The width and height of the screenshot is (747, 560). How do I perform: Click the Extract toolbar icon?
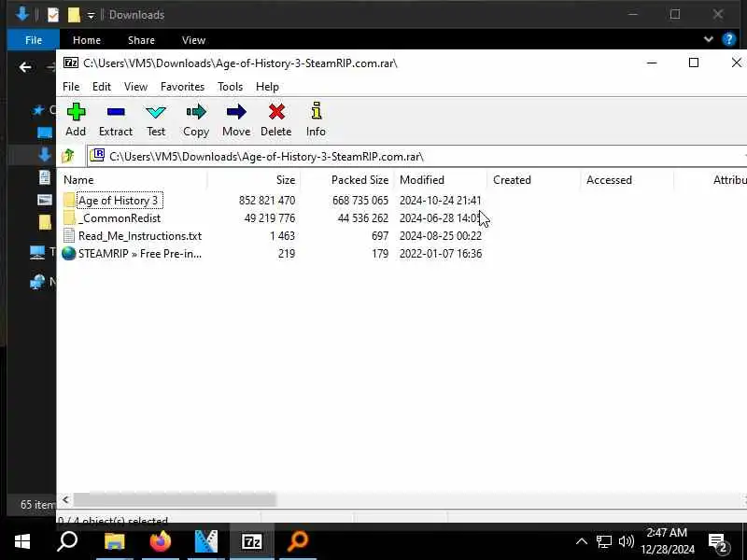click(116, 112)
